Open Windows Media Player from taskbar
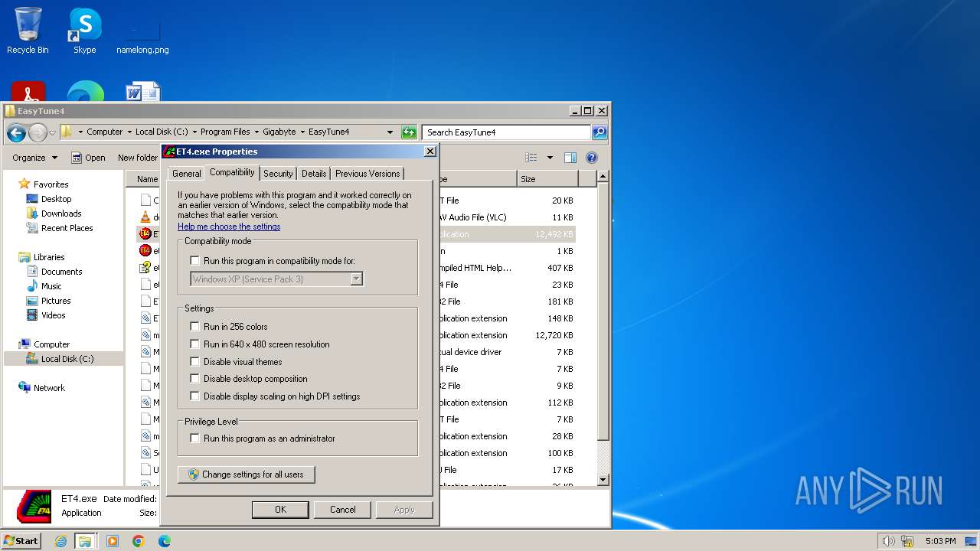Viewport: 980px width, 551px height. [113, 541]
